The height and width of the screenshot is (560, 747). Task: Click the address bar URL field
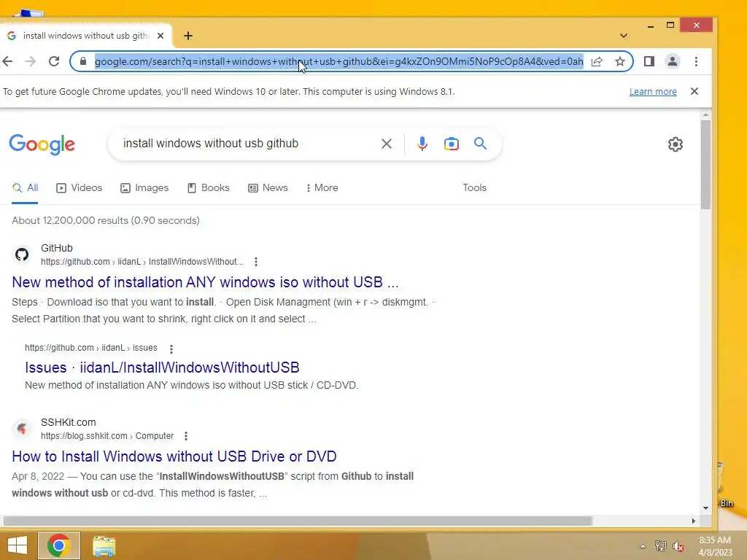[338, 61]
